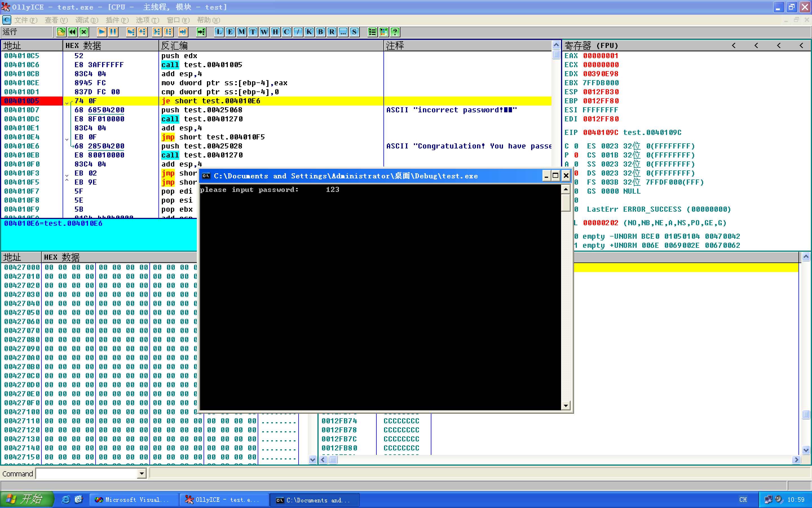The height and width of the screenshot is (508, 812).
Task: Select call test.00401005 instruction
Action: [202, 65]
